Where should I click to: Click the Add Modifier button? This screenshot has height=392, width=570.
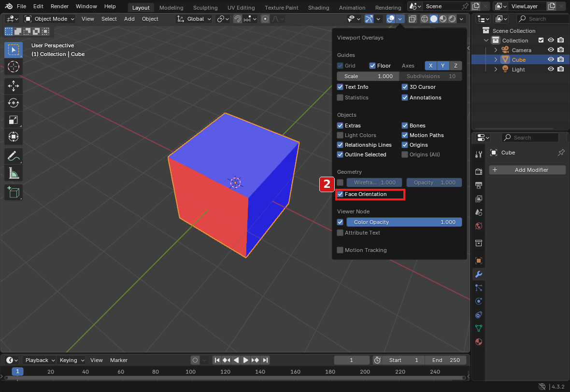(x=527, y=170)
